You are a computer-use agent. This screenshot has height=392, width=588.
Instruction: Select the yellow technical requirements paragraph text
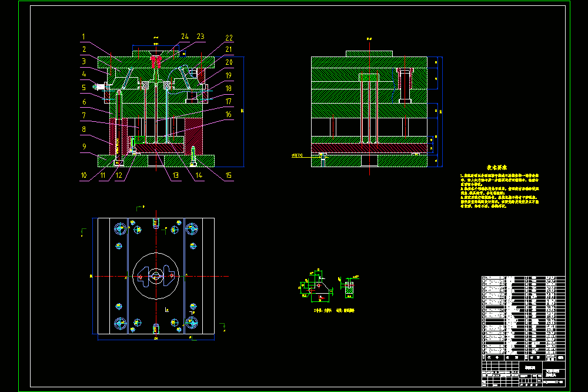499,191
